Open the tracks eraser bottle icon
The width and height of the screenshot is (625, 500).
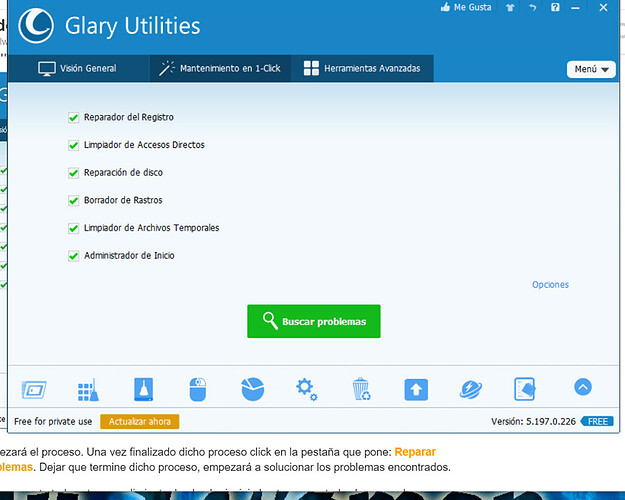tap(143, 389)
